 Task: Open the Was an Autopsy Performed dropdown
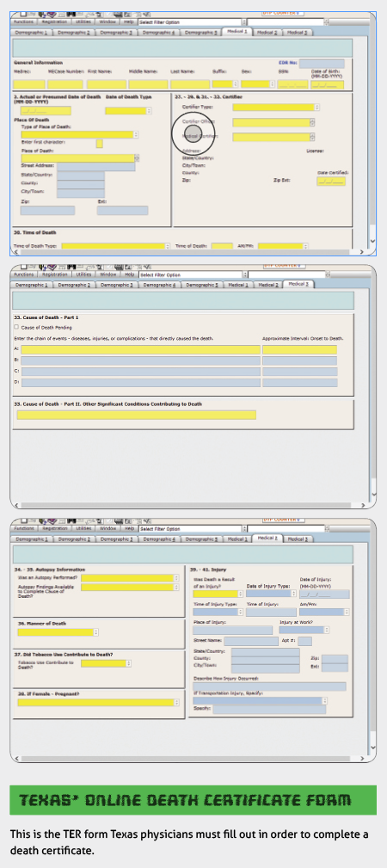coord(130,578)
